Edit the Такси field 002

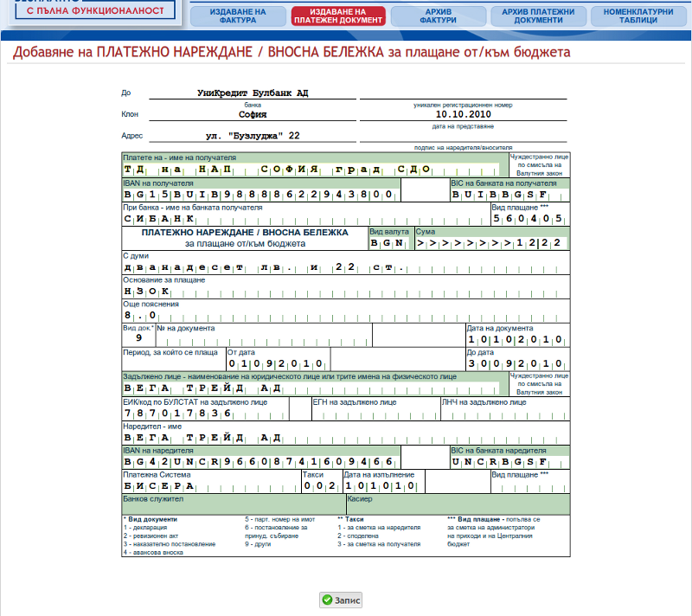[x=322, y=486]
